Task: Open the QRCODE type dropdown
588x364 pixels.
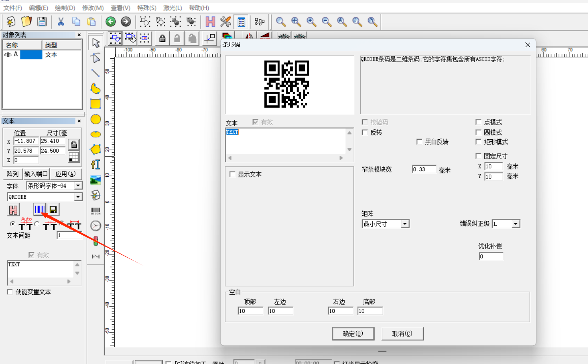Action: (78, 197)
